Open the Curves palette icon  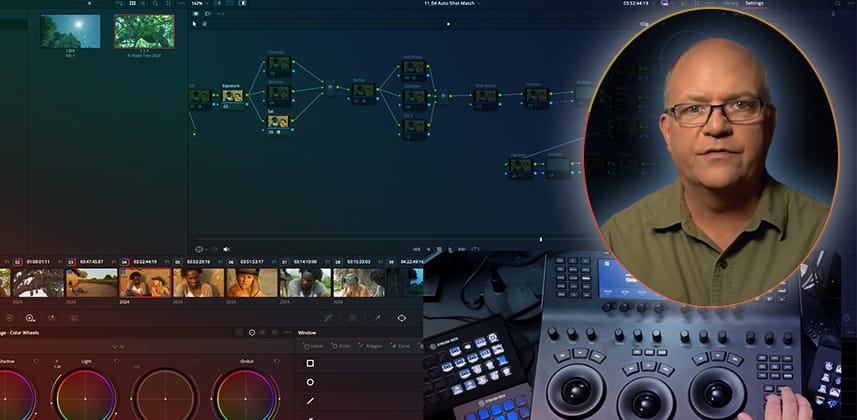[x=328, y=318]
